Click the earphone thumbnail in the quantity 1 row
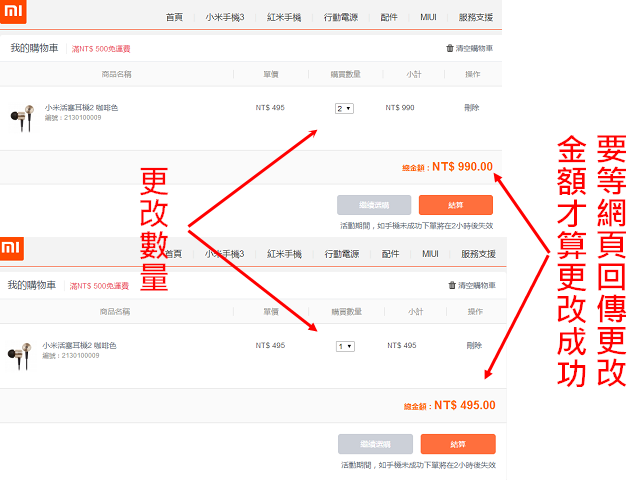The width and height of the screenshot is (640, 480). point(20,356)
